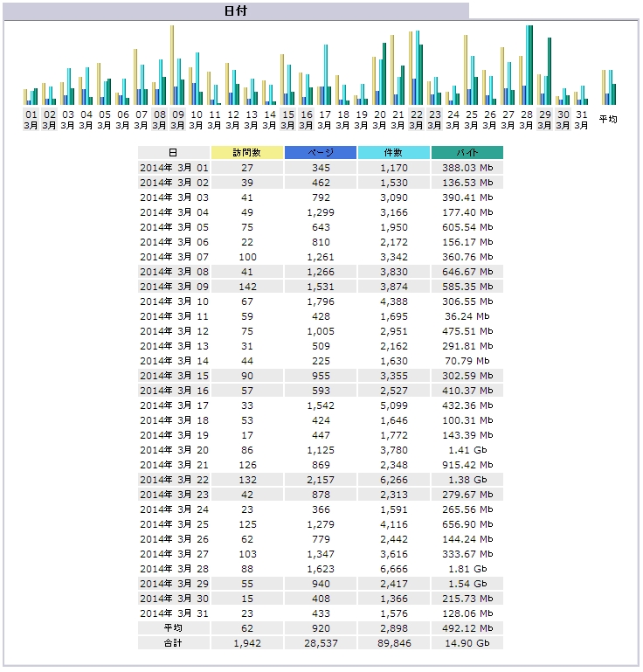
Task: Click the 平均 label under the chart
Action: tap(608, 119)
